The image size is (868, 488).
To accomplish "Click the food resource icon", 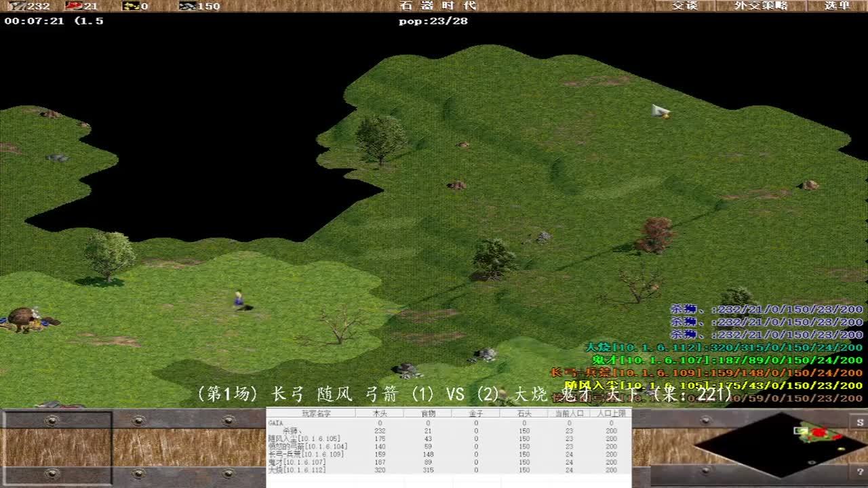I will coord(74,6).
